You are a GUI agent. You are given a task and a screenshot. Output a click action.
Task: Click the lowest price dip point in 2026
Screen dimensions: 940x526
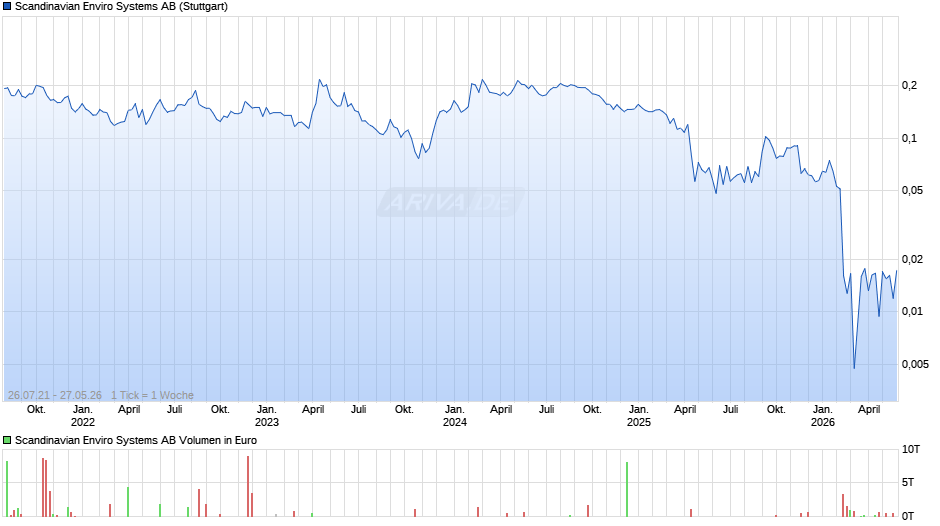854,368
